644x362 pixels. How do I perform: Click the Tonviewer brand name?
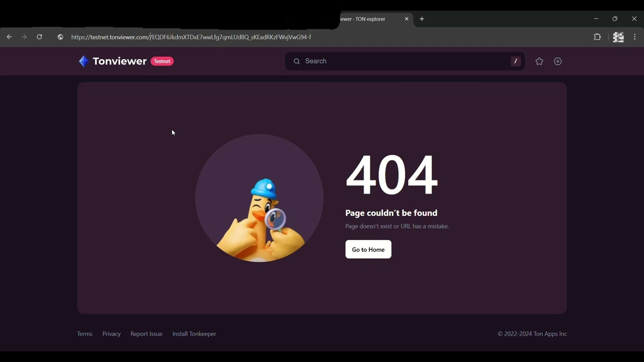pyautogui.click(x=120, y=61)
